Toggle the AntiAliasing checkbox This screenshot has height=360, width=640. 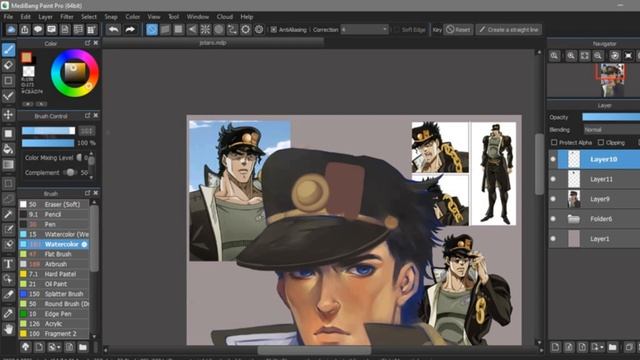(274, 29)
